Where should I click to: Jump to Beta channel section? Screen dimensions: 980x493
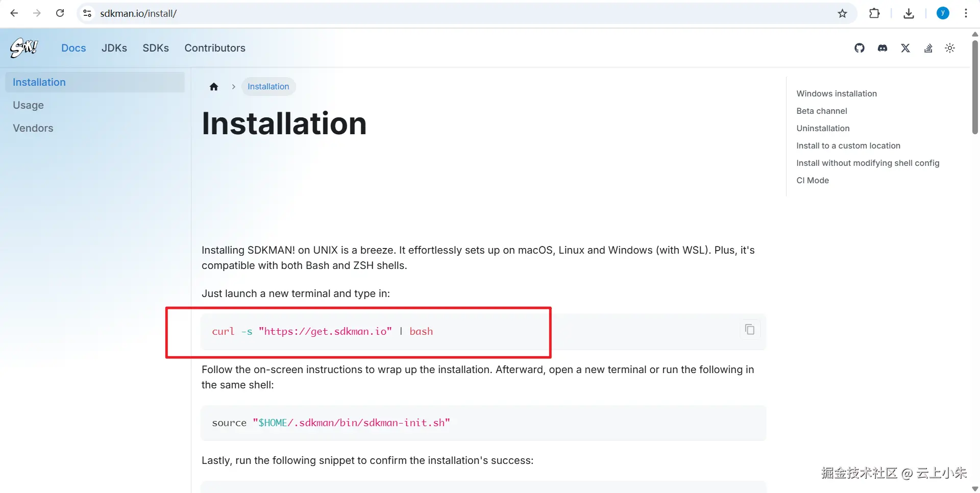822,111
